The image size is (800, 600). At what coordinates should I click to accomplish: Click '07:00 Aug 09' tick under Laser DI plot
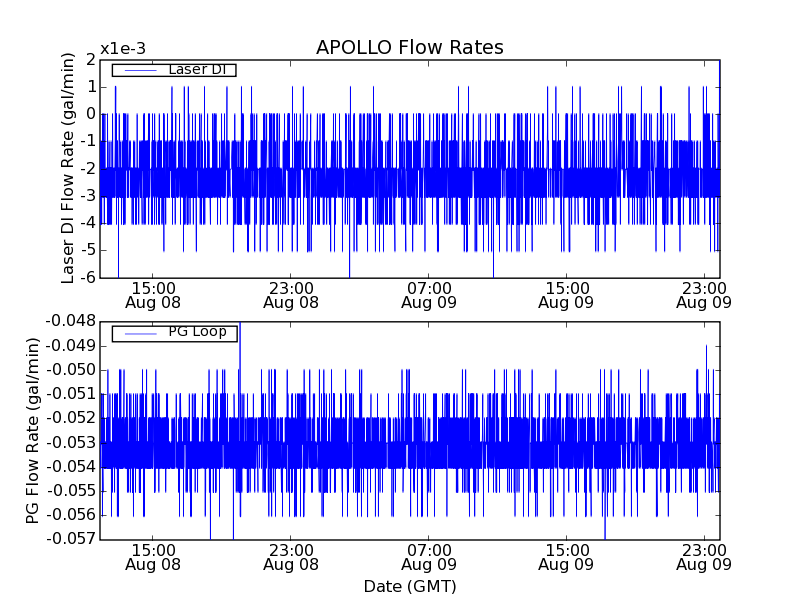click(x=429, y=296)
